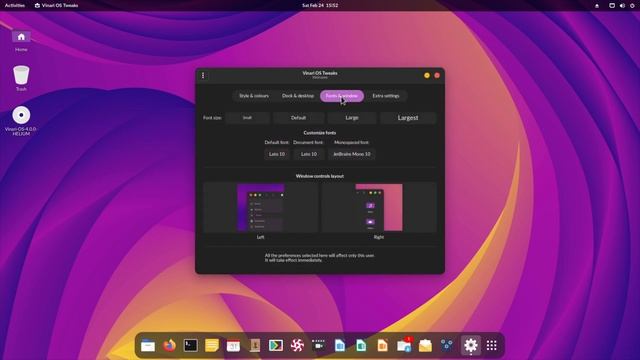
Task: Click the notification bell icon in top bar
Action: click(x=597, y=6)
